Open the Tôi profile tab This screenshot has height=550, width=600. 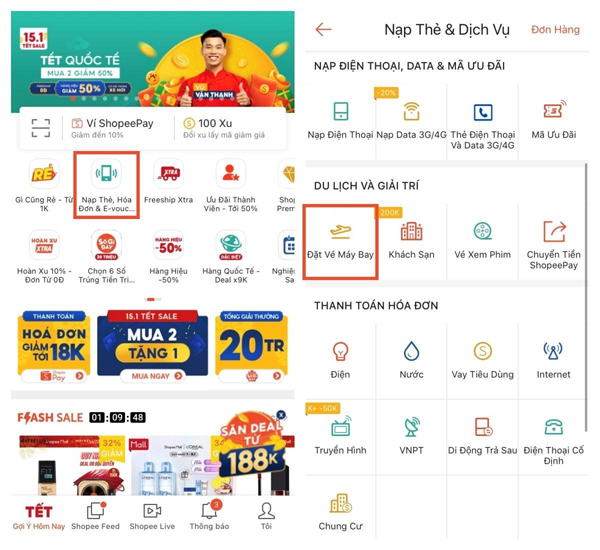[x=266, y=517]
